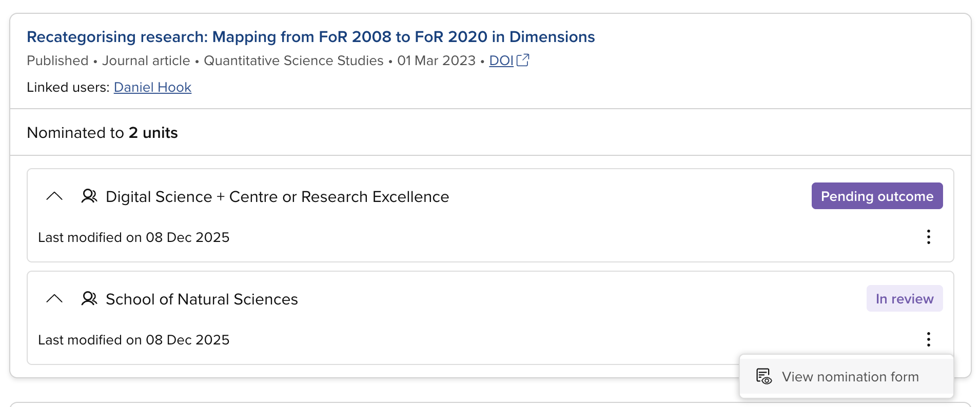Click the Quantitative Science Studies journal text
Screen dimensions: 980x407
coord(293,60)
